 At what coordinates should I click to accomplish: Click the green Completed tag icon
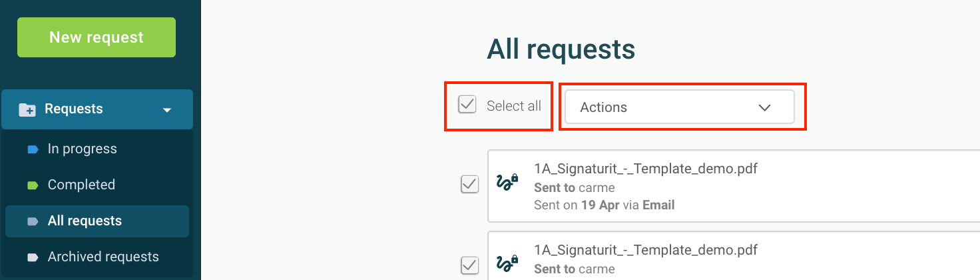click(x=33, y=185)
